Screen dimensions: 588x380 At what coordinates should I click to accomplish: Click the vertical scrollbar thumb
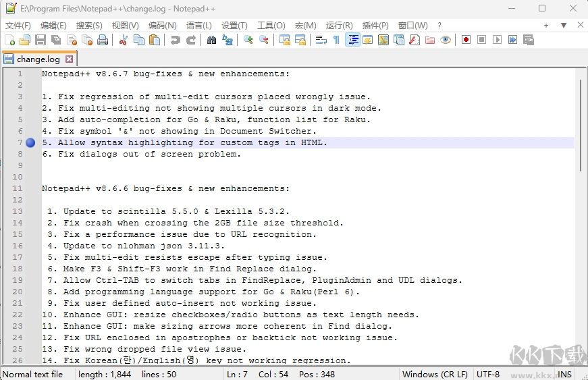[581, 125]
